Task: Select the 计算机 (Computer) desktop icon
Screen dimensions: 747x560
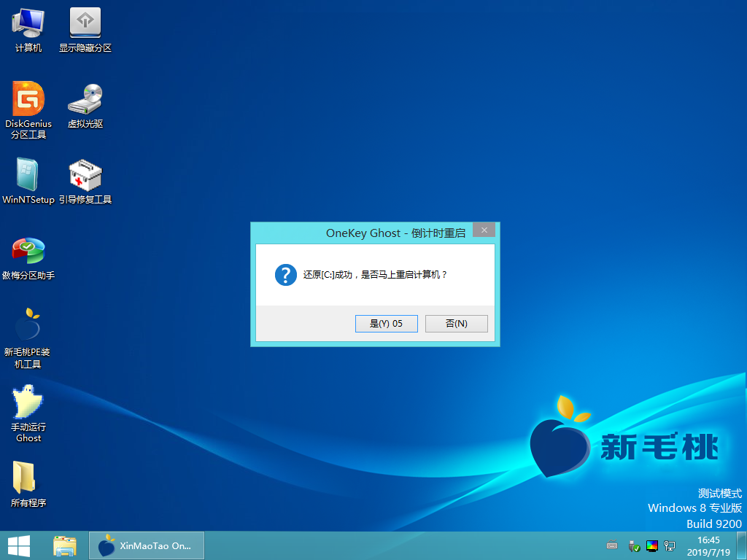Action: tap(28, 30)
